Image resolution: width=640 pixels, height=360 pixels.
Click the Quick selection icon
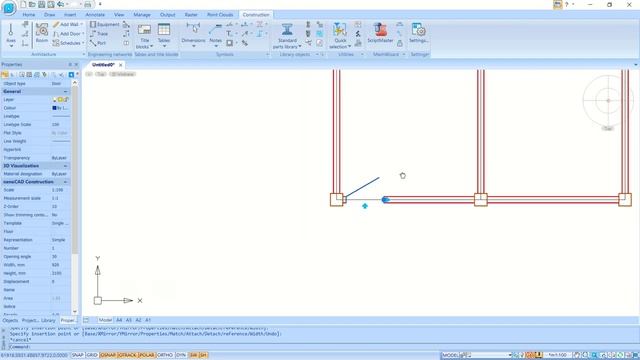(x=340, y=29)
